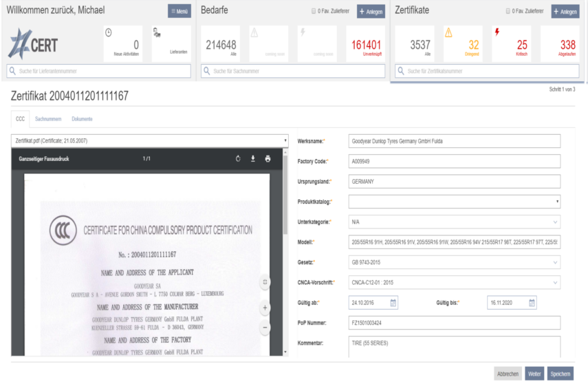
Task: Click the CCC certificate page preview
Action: point(147,265)
